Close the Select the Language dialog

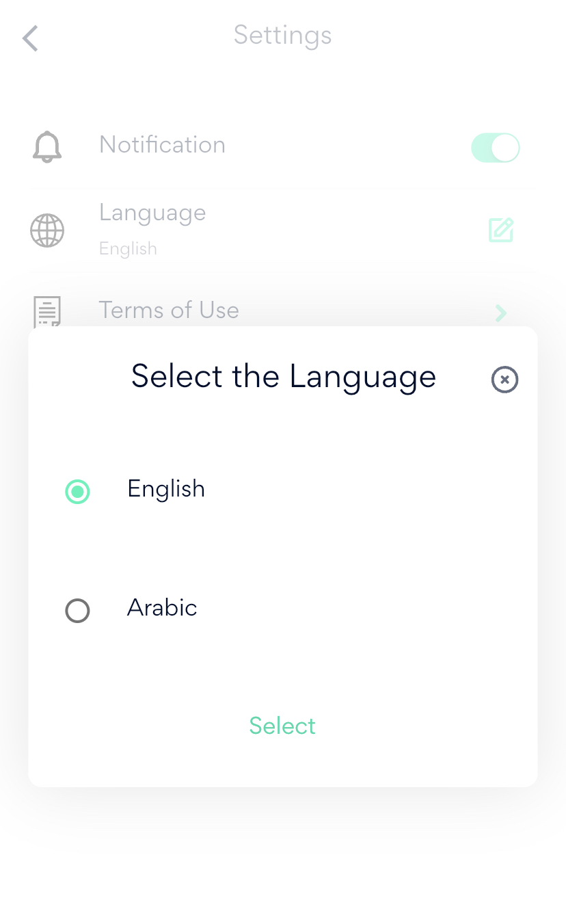(x=504, y=380)
